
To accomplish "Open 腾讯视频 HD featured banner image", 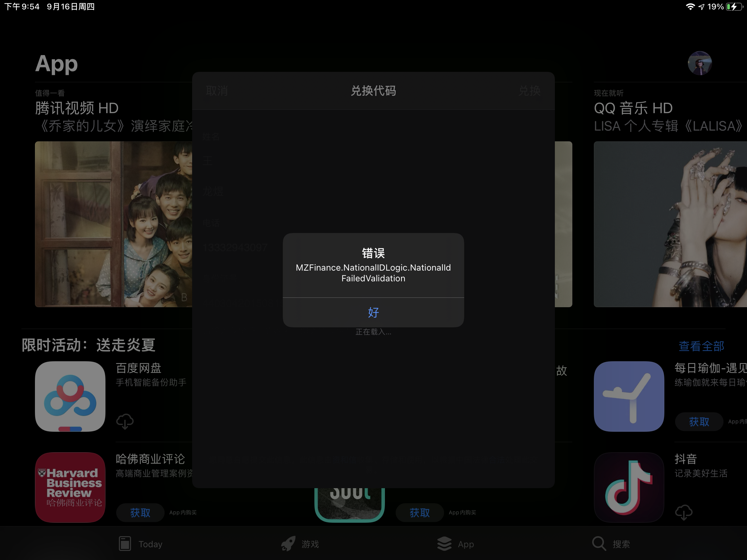I will click(x=114, y=224).
